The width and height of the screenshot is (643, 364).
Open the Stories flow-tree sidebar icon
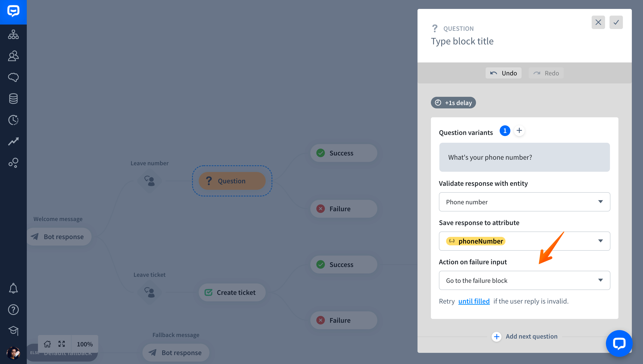13,35
